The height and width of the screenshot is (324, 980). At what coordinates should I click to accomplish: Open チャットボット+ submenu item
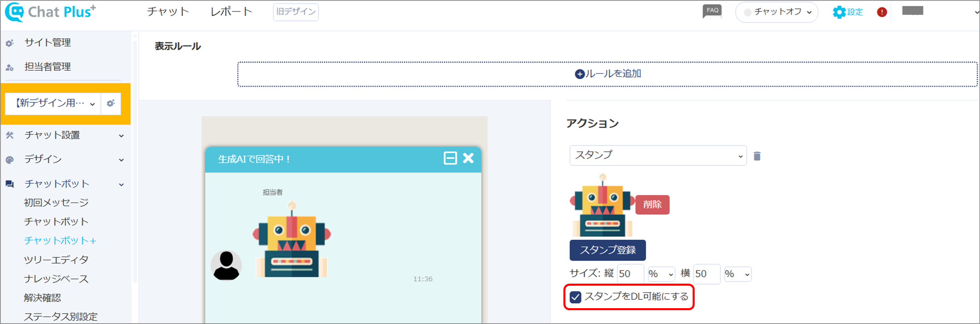(60, 241)
